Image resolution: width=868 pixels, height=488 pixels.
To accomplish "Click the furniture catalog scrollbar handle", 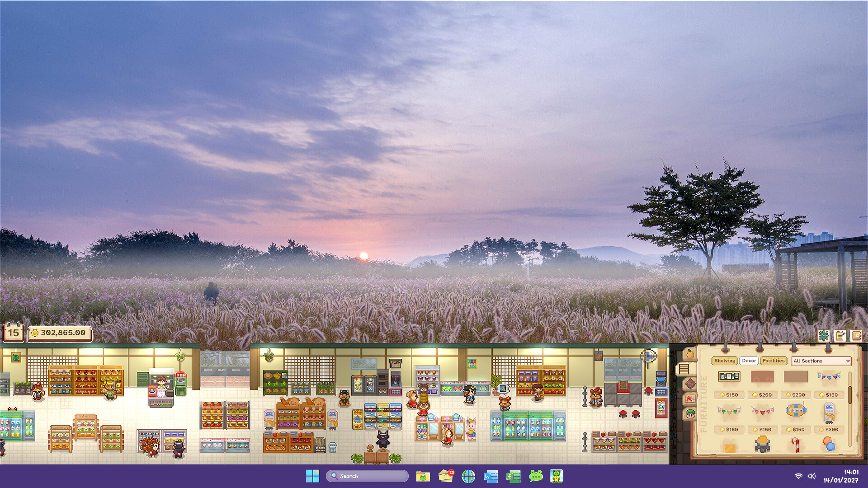I will click(x=849, y=394).
